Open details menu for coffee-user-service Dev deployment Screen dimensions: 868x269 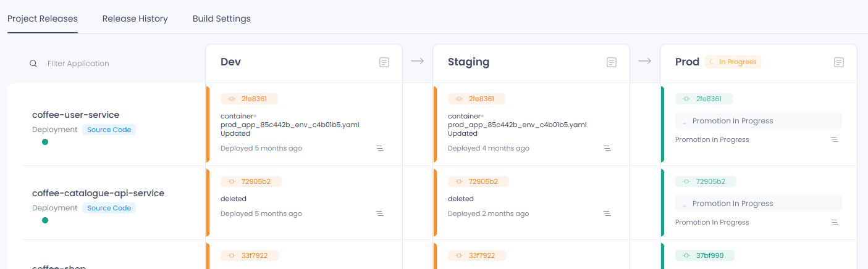point(380,148)
